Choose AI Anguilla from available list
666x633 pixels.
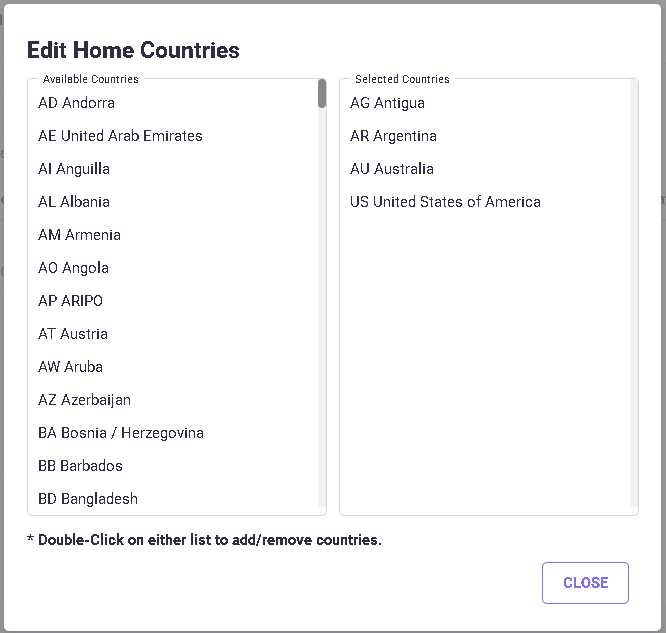pos(74,169)
